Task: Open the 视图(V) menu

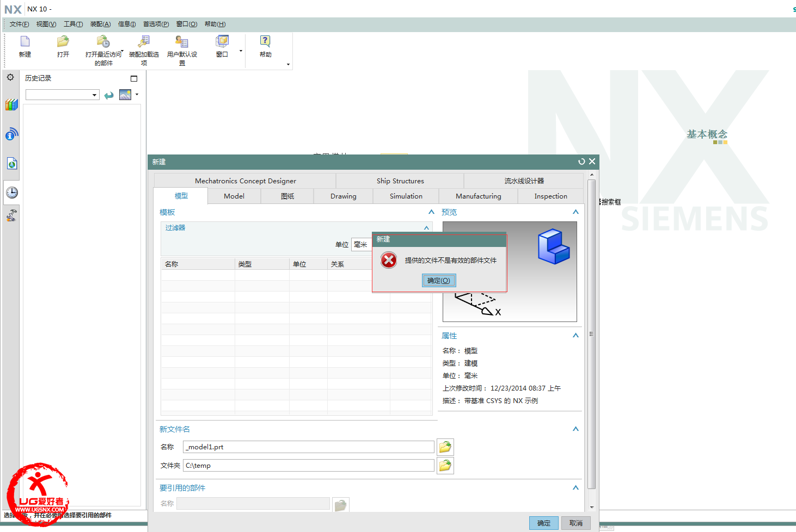Action: [x=46, y=24]
